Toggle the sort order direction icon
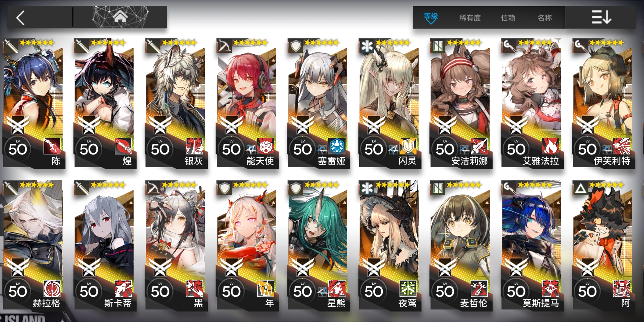The image size is (644, 322). tap(601, 17)
